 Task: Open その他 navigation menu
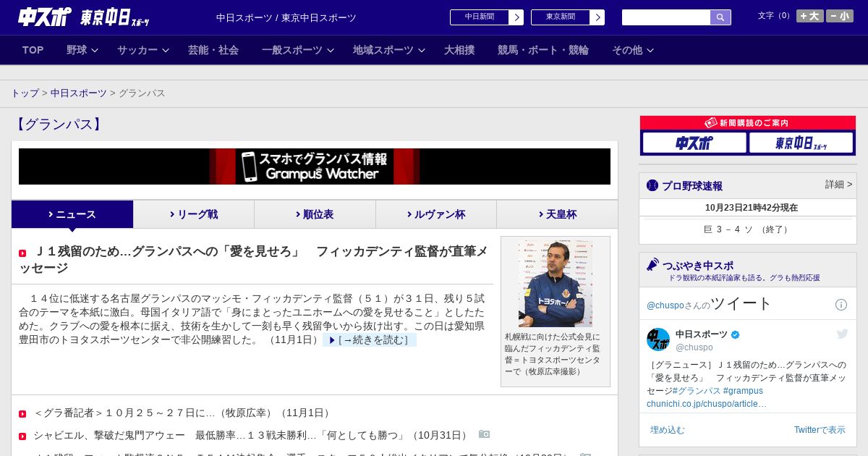(627, 50)
